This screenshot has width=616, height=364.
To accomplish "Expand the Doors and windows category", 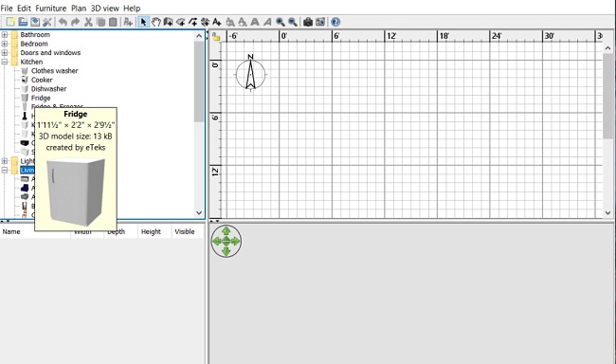I will 5,53.
